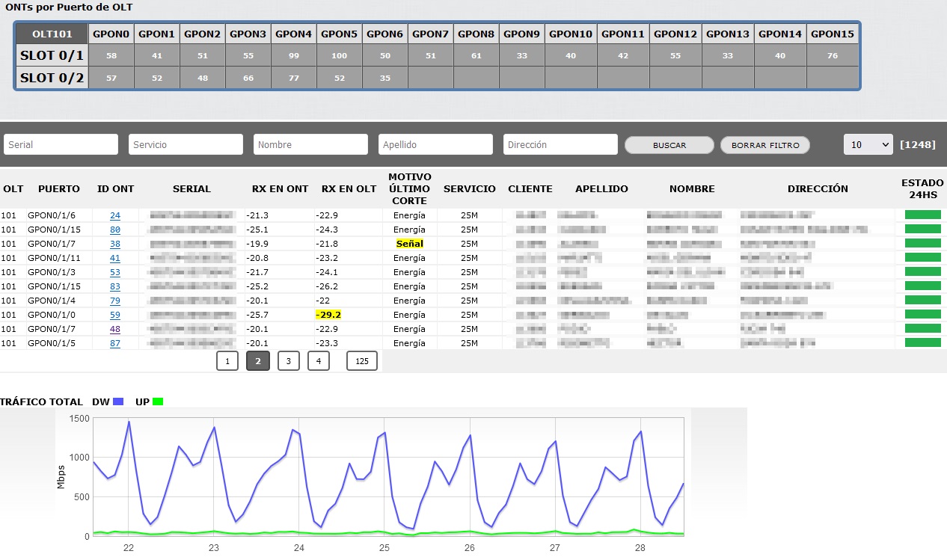Go to page 1 of results
Image resolution: width=947 pixels, height=560 pixels.
tap(227, 361)
